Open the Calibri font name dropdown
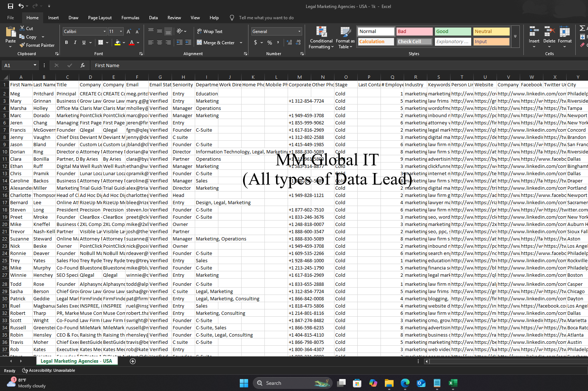Viewport: 588px width, 391px height. (104, 32)
